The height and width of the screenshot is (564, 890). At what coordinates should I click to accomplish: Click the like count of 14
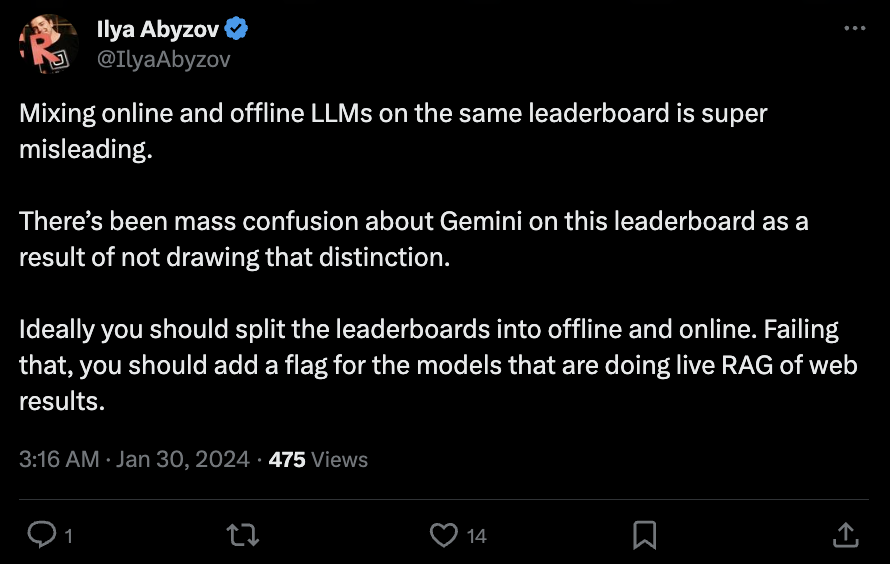click(477, 536)
